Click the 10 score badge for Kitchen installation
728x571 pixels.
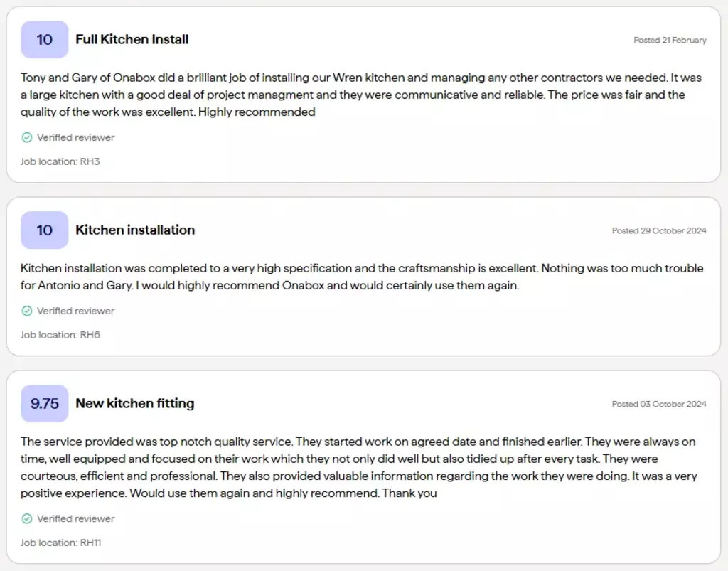pyautogui.click(x=45, y=230)
